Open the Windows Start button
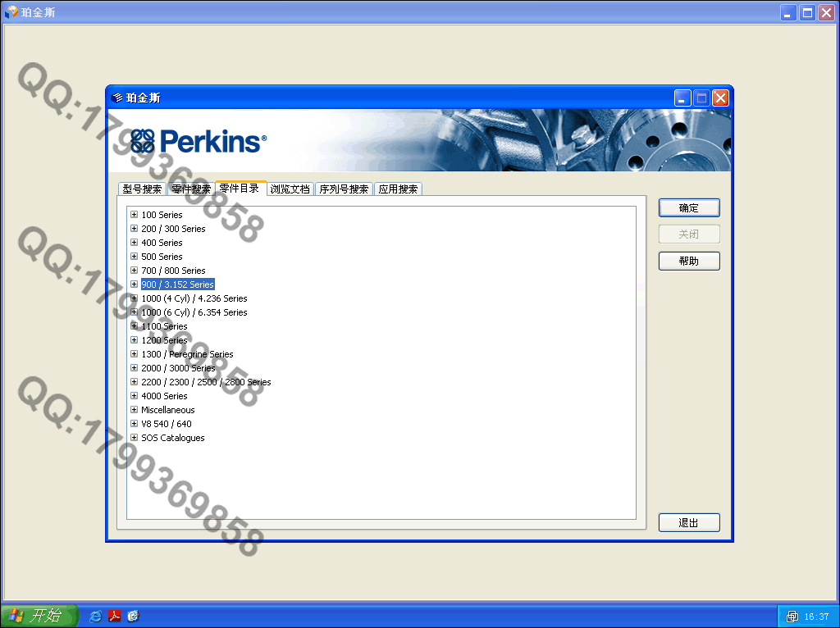This screenshot has width=840, height=628. (x=39, y=616)
